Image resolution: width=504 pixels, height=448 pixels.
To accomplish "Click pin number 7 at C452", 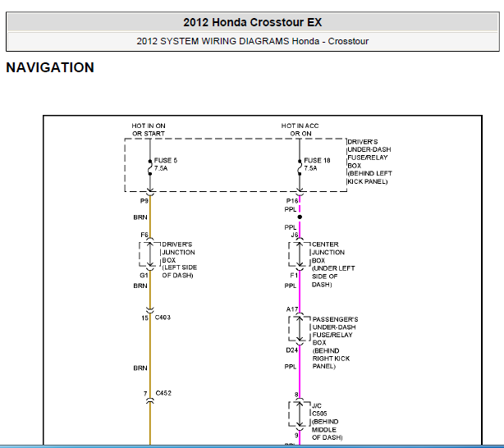I will [145, 393].
